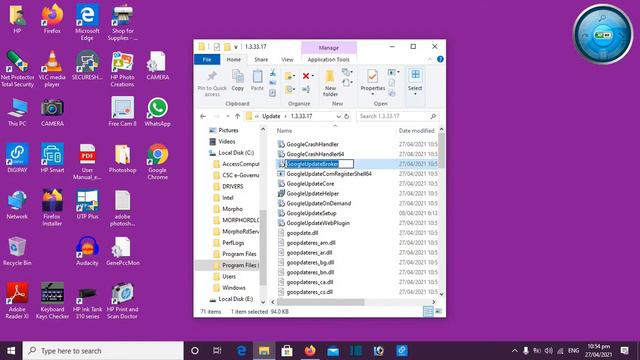
Task: Open recent locations dropdown arrow
Action: click(x=227, y=116)
